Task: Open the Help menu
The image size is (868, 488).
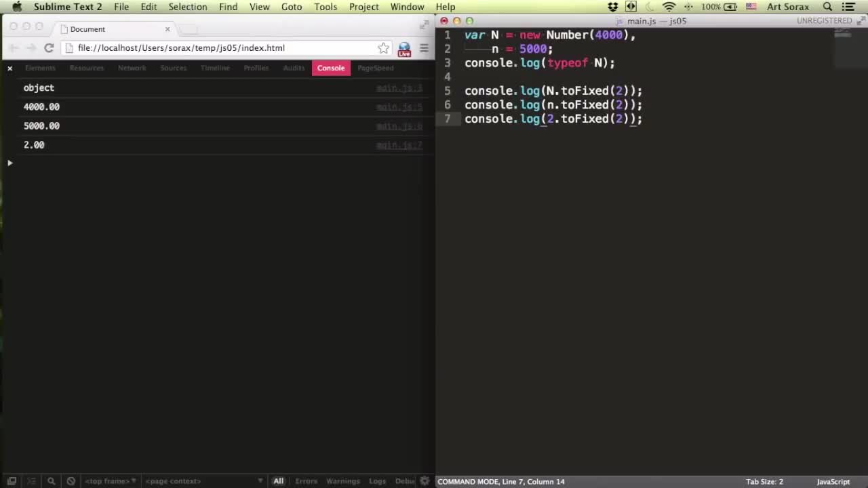Action: (x=446, y=7)
